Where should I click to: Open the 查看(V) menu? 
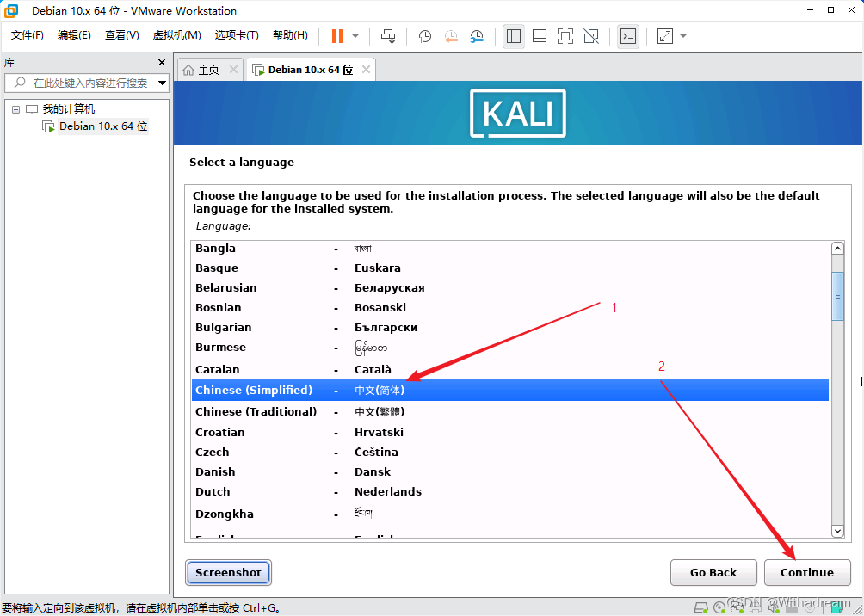[122, 35]
